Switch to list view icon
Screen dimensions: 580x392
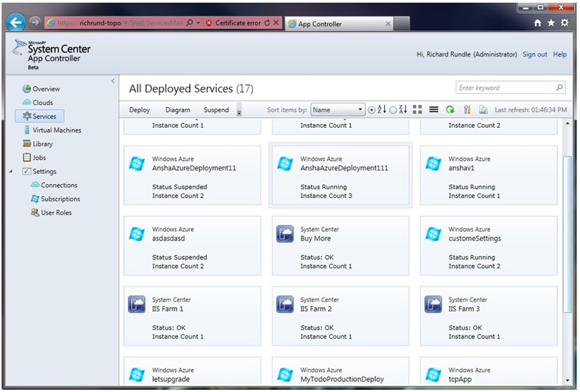[434, 109]
